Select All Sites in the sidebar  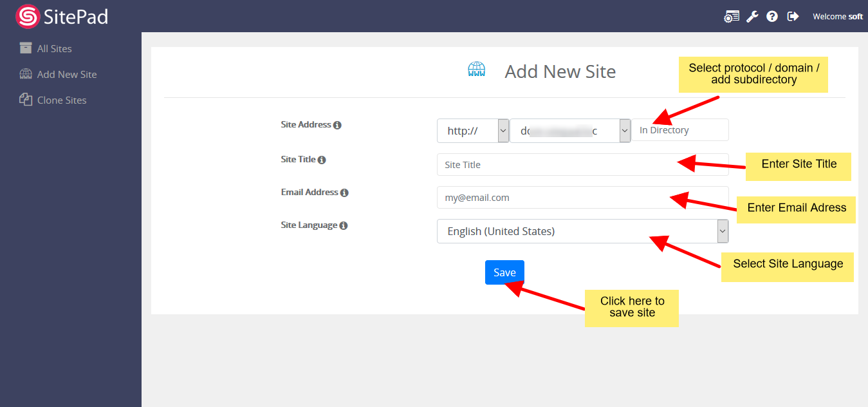point(55,48)
